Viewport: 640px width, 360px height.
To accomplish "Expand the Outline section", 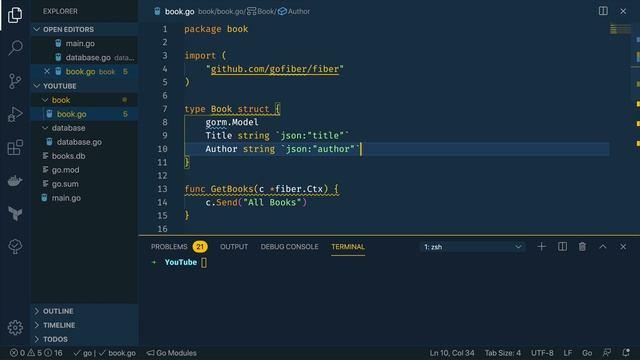I will 84,311.
